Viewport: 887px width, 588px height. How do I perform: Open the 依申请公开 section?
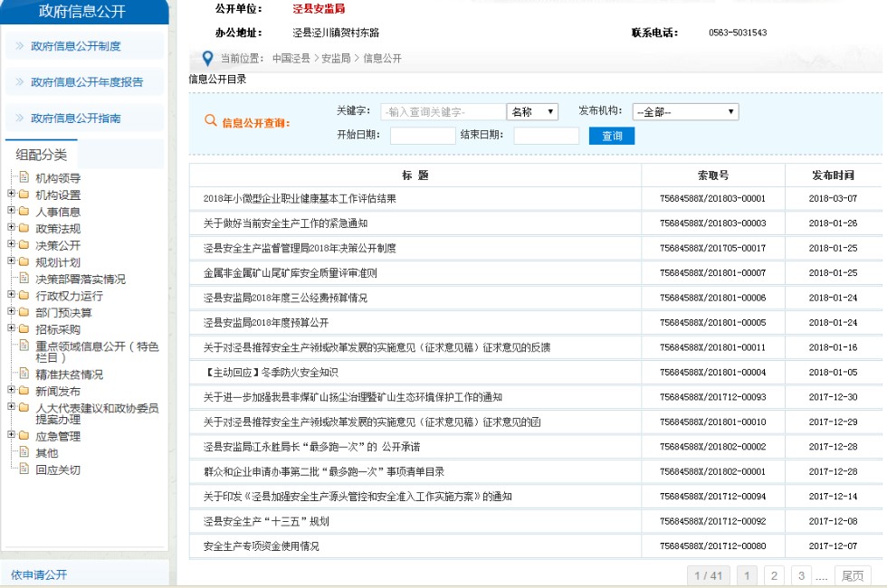38,575
